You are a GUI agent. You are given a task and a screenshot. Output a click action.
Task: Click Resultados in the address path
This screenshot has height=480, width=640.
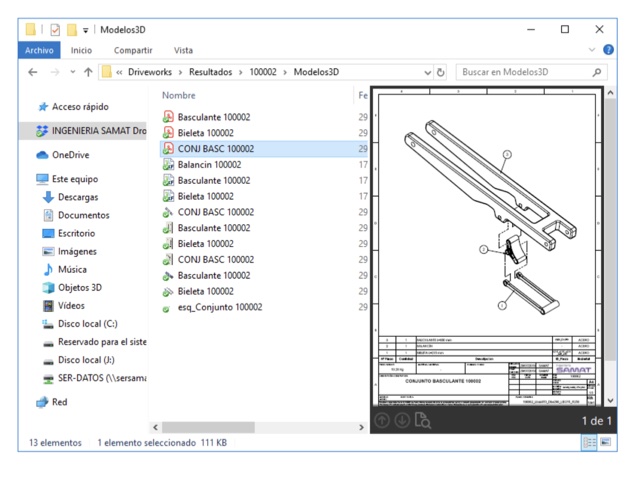(x=210, y=72)
